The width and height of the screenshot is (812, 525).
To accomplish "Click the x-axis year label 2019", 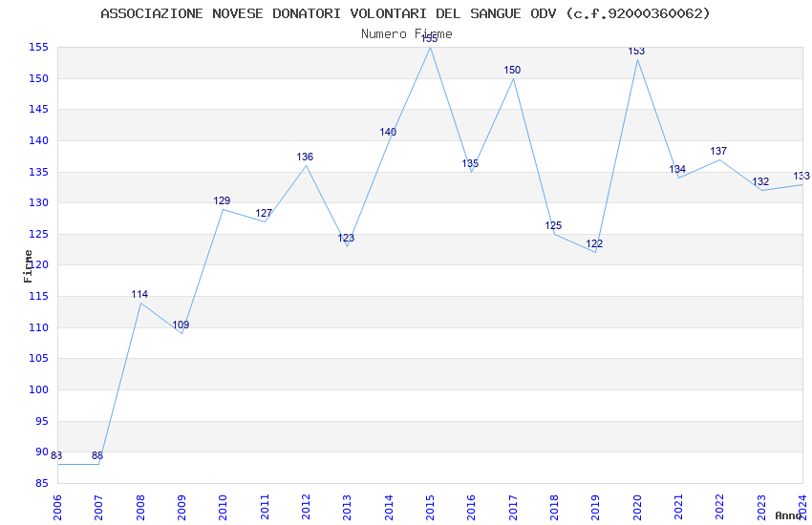I will click(595, 507).
